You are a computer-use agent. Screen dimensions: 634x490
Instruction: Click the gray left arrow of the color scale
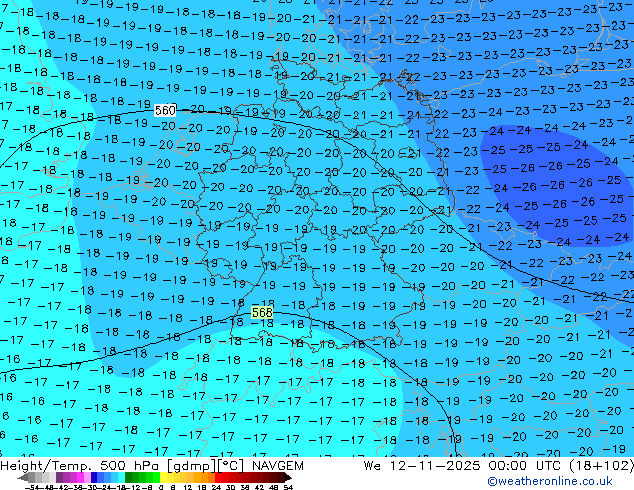[x=23, y=478]
